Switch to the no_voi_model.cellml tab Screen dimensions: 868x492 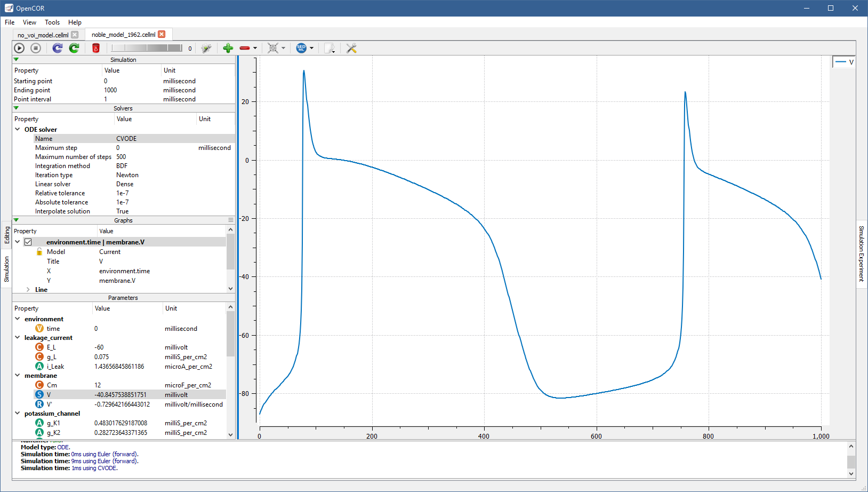pos(43,35)
